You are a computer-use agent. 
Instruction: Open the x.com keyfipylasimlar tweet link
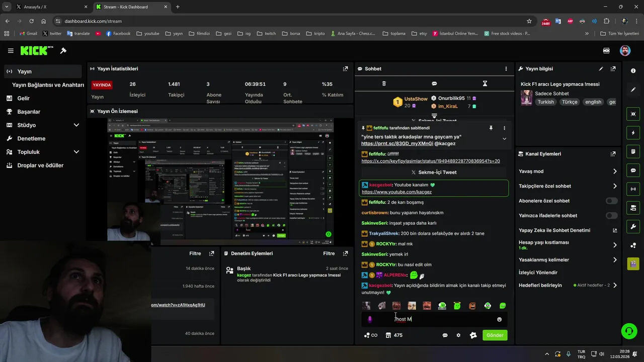click(431, 161)
